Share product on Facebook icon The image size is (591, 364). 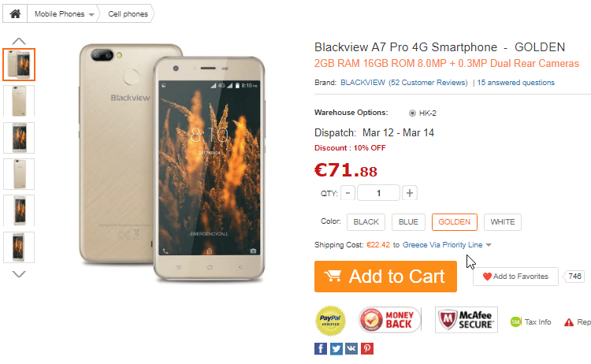[x=321, y=348]
